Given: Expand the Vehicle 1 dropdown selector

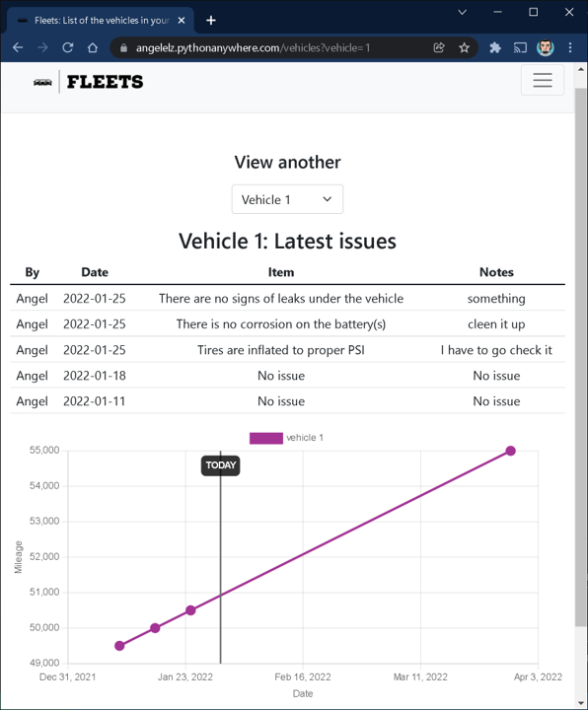Looking at the screenshot, I should pyautogui.click(x=287, y=199).
